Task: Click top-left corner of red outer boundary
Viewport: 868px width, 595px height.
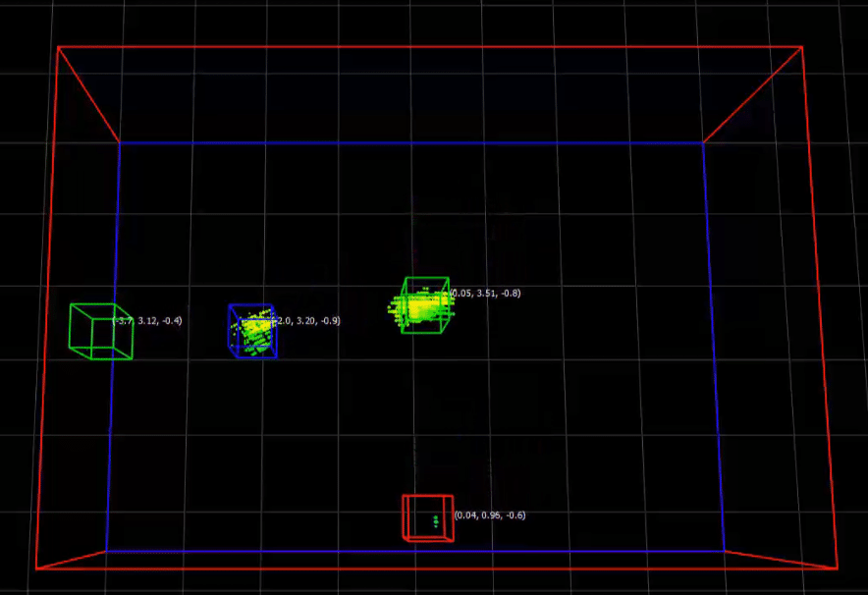Action: coord(58,47)
